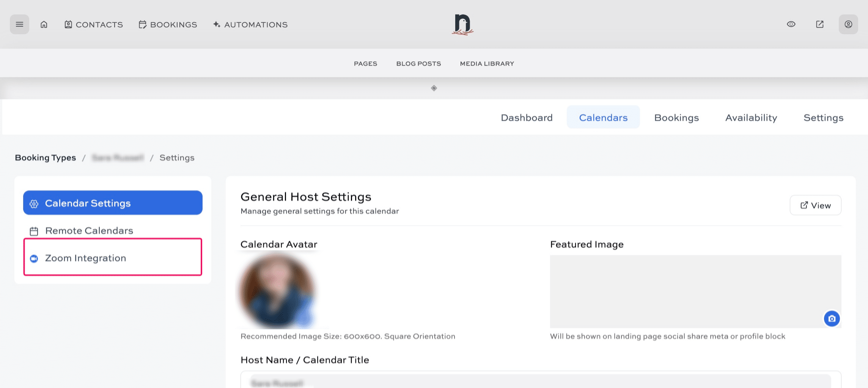868x388 pixels.
Task: Open Automations in top navigation
Action: click(250, 25)
